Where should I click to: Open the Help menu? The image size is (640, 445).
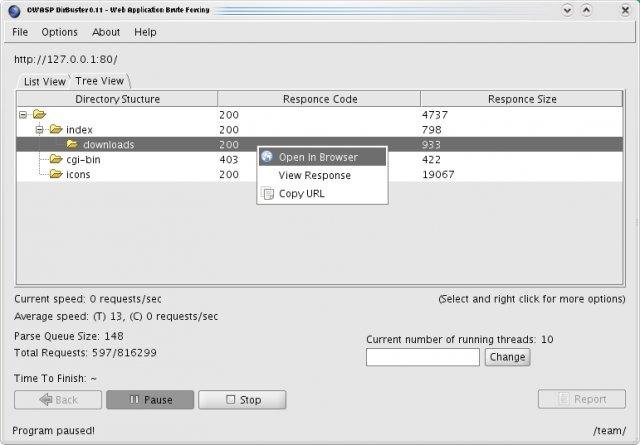tap(145, 32)
